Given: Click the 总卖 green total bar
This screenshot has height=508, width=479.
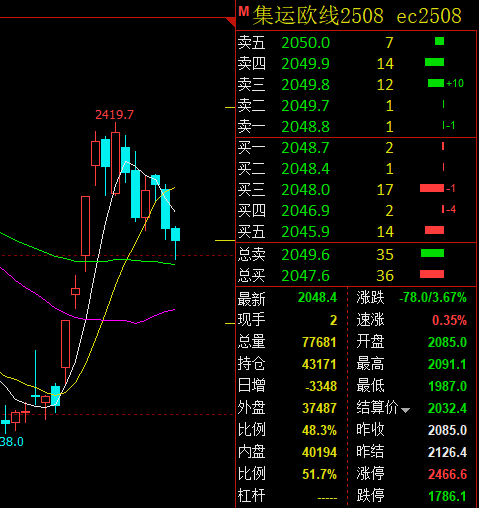Looking at the screenshot, I should click(432, 253).
